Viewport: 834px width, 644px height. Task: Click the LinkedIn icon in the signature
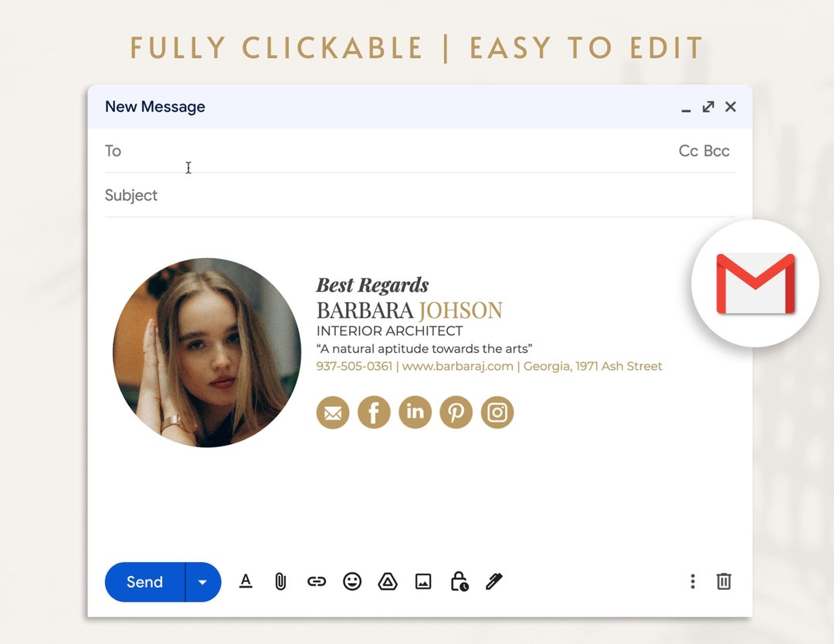pos(415,412)
